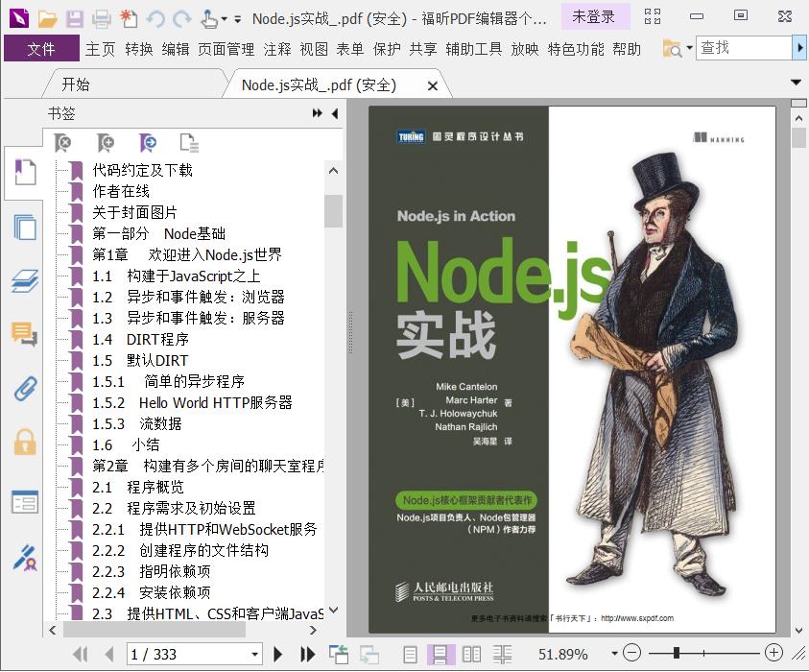
Task: Open the 文件 file menu
Action: pos(41,49)
